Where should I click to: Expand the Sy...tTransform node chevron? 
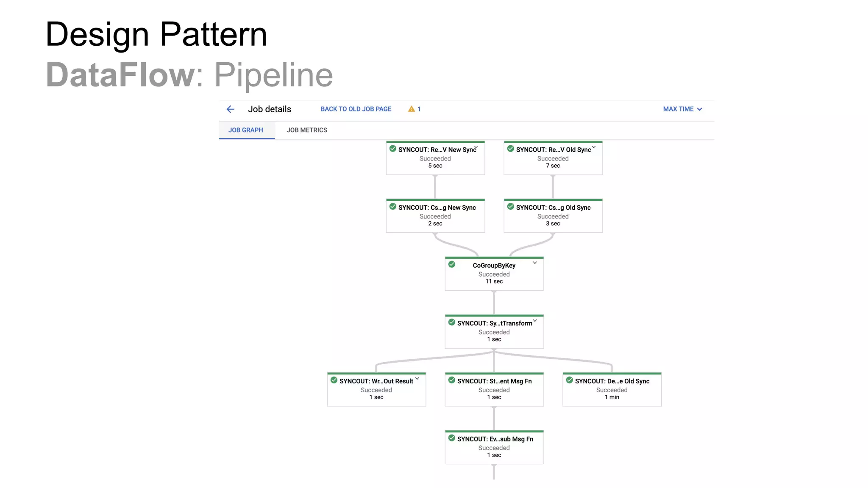tap(535, 321)
